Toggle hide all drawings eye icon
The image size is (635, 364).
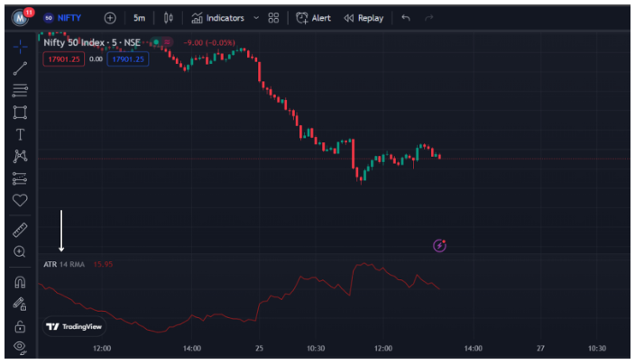tap(20, 347)
